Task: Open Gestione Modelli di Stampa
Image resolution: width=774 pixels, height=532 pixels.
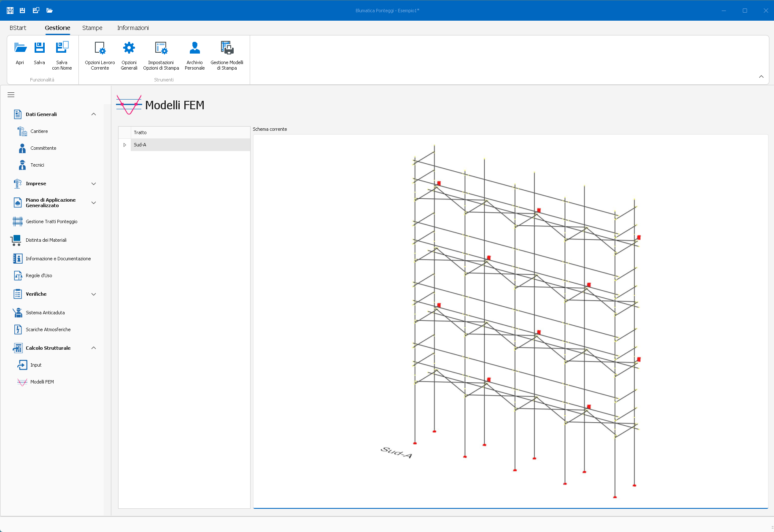Action: 227,48
